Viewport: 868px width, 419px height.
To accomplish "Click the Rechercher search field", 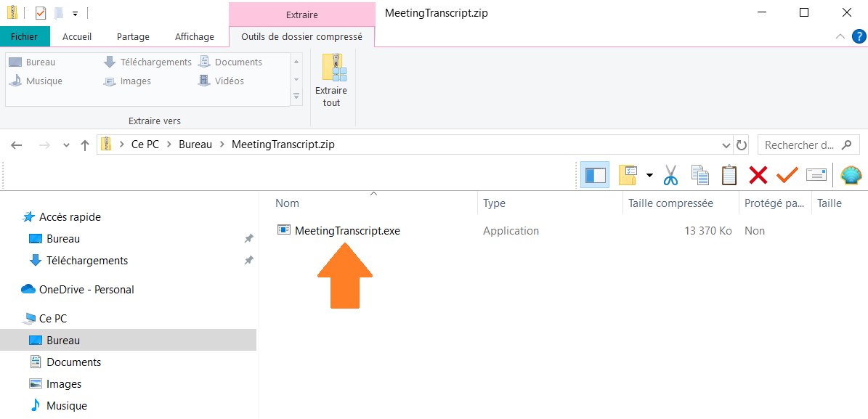I will point(808,145).
